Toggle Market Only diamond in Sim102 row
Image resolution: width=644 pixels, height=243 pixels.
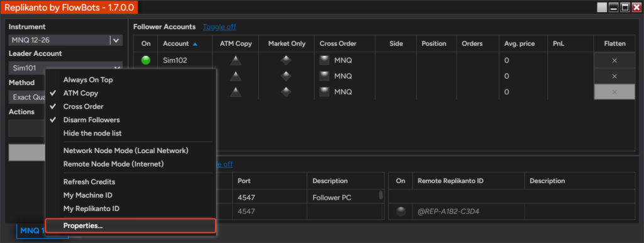pos(286,60)
